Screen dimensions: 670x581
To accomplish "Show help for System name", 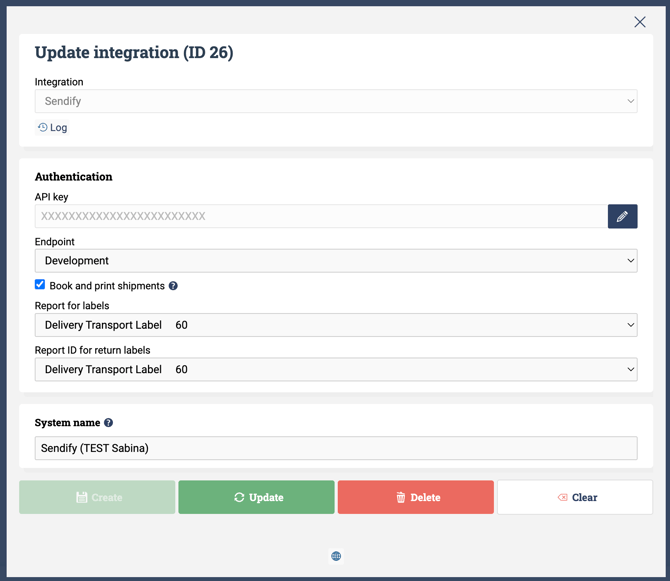I will click(x=109, y=423).
